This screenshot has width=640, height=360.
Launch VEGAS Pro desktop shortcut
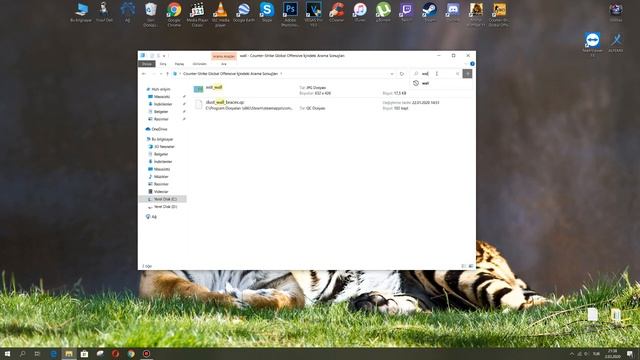pyautogui.click(x=313, y=13)
